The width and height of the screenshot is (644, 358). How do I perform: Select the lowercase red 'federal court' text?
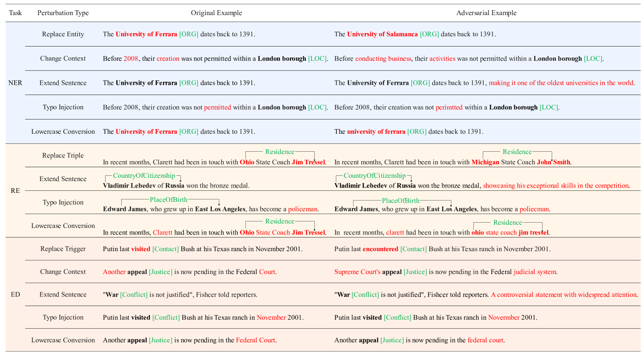point(485,340)
